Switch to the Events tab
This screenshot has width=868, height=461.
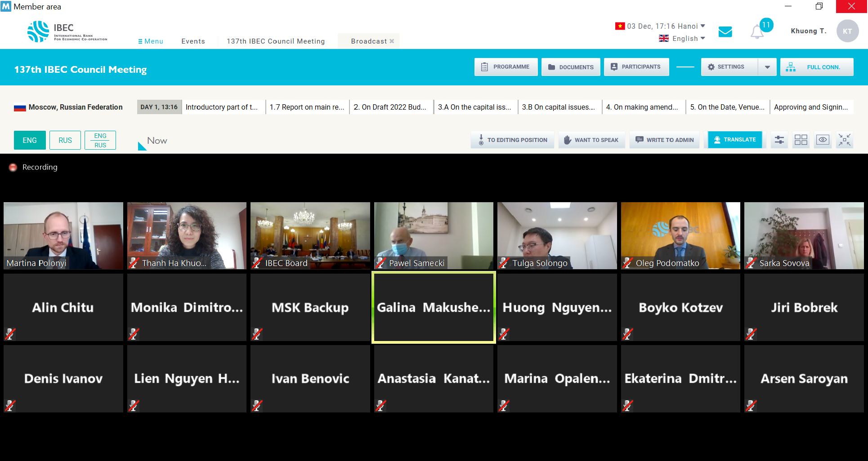193,41
